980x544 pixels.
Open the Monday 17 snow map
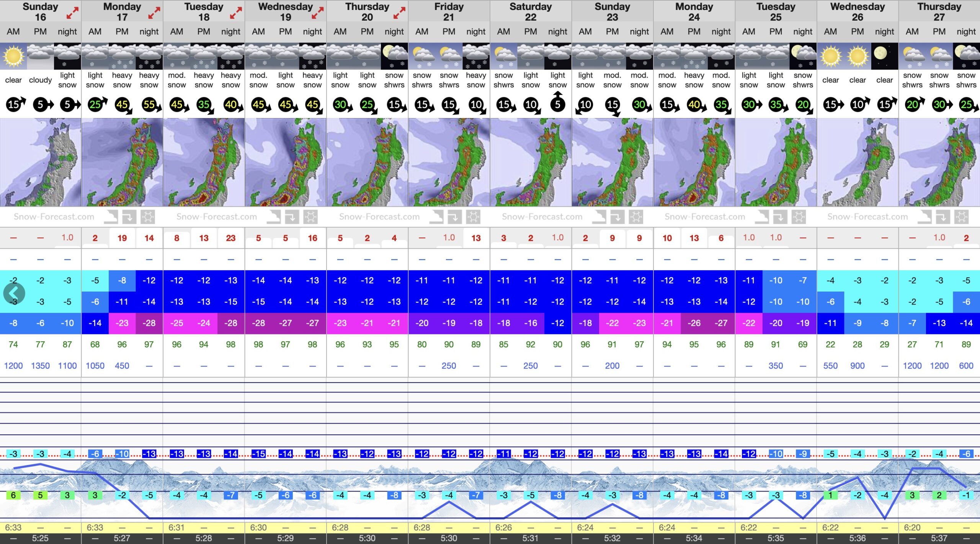(122, 162)
